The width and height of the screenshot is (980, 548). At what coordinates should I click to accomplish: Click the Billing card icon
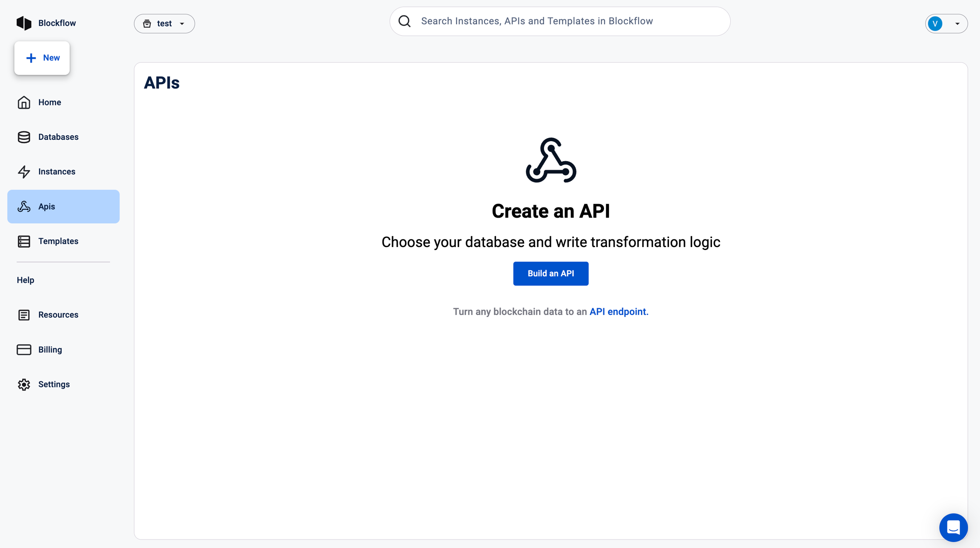click(x=24, y=349)
